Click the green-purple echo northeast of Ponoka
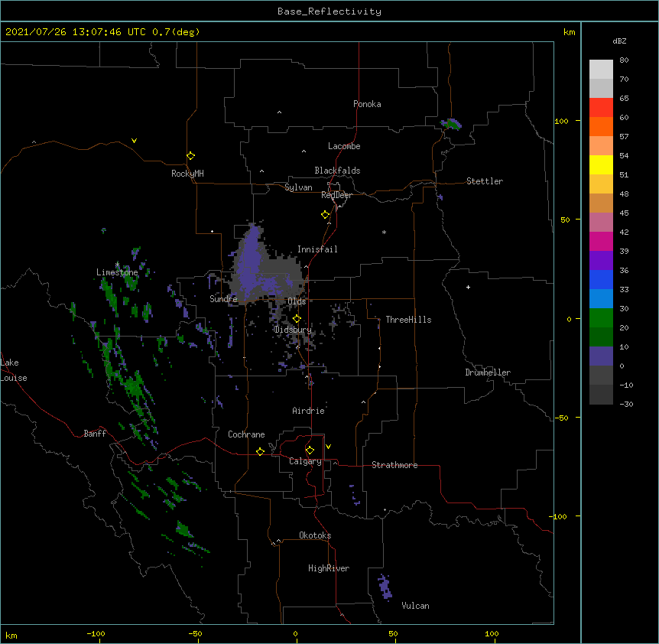This screenshot has width=659, height=644. pos(451,124)
